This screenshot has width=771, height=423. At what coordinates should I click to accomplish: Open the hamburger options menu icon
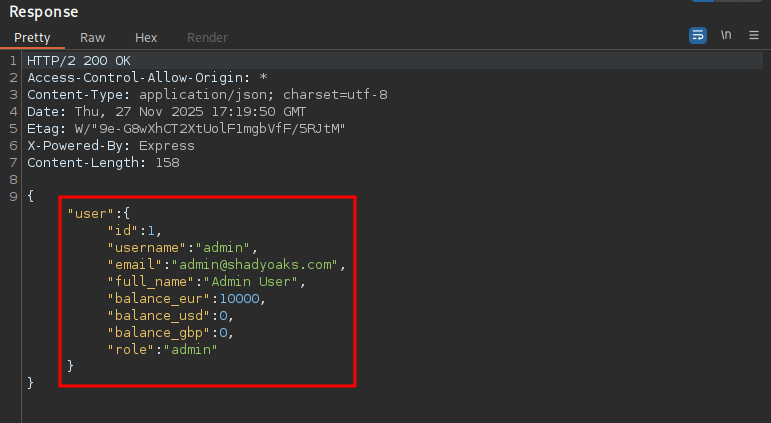pos(753,34)
